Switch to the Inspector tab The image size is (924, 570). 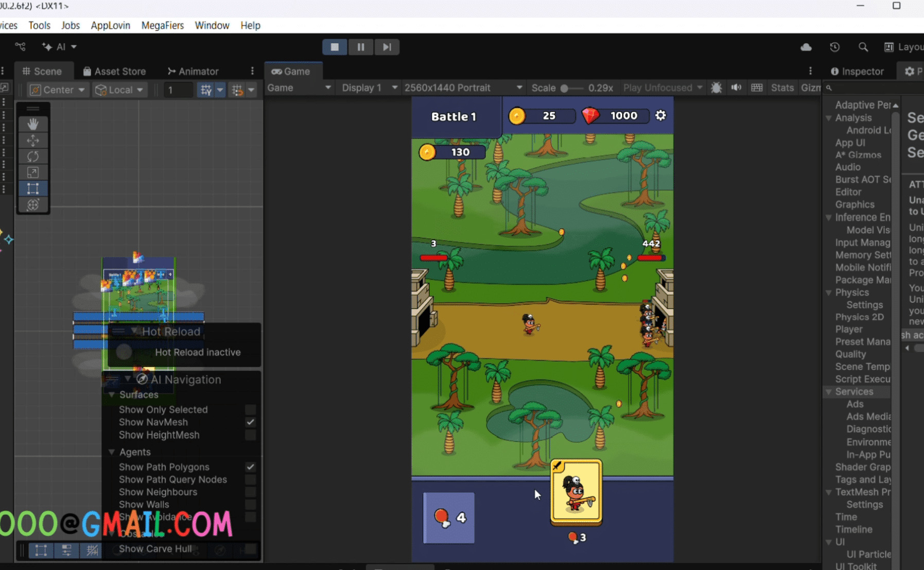pos(857,71)
